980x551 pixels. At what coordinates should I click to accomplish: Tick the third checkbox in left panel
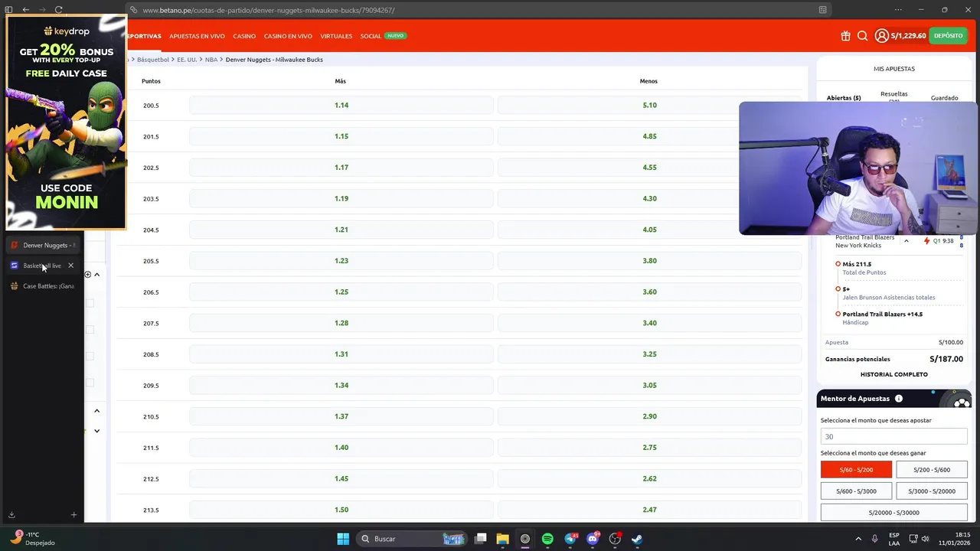pos(90,356)
